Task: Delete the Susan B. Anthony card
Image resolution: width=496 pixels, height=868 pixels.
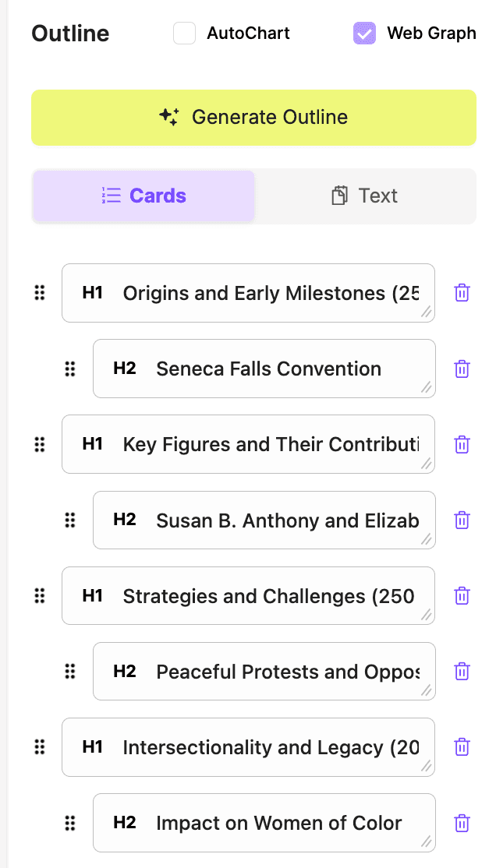Action: click(x=462, y=520)
